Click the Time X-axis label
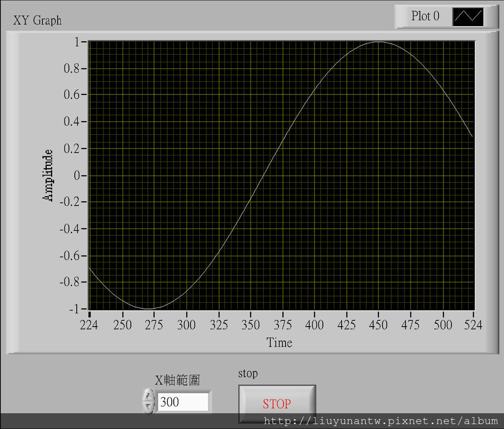Viewport: 504px width, 429px height. tap(280, 342)
